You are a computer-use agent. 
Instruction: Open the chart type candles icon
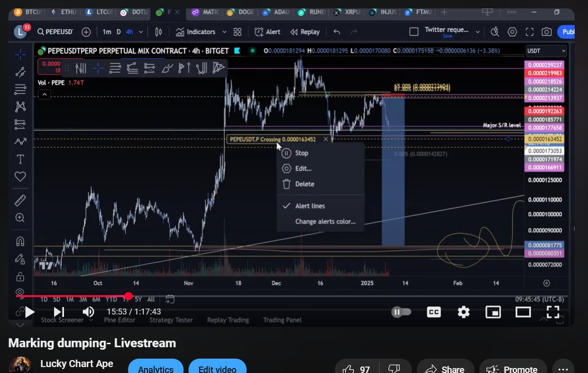coord(159,32)
